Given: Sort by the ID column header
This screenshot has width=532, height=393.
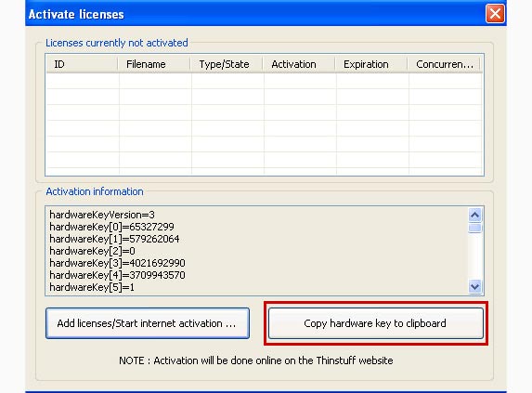Looking at the screenshot, I should pos(82,64).
